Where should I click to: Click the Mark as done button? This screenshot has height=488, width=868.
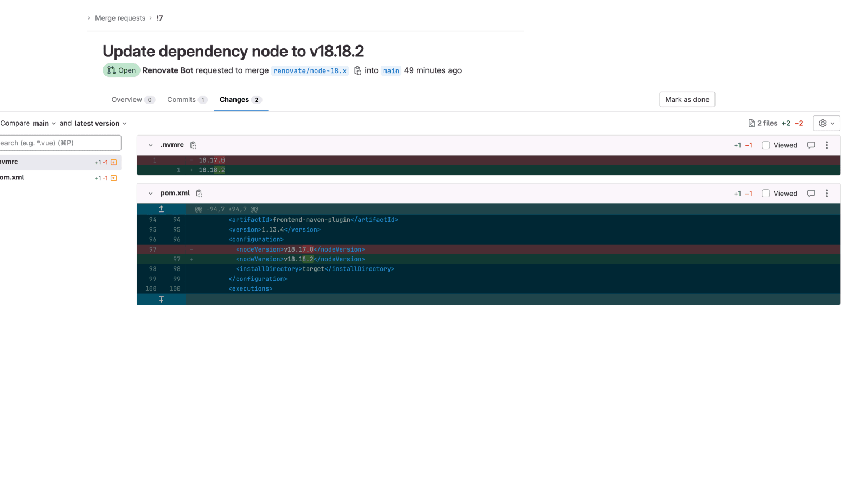(x=687, y=99)
